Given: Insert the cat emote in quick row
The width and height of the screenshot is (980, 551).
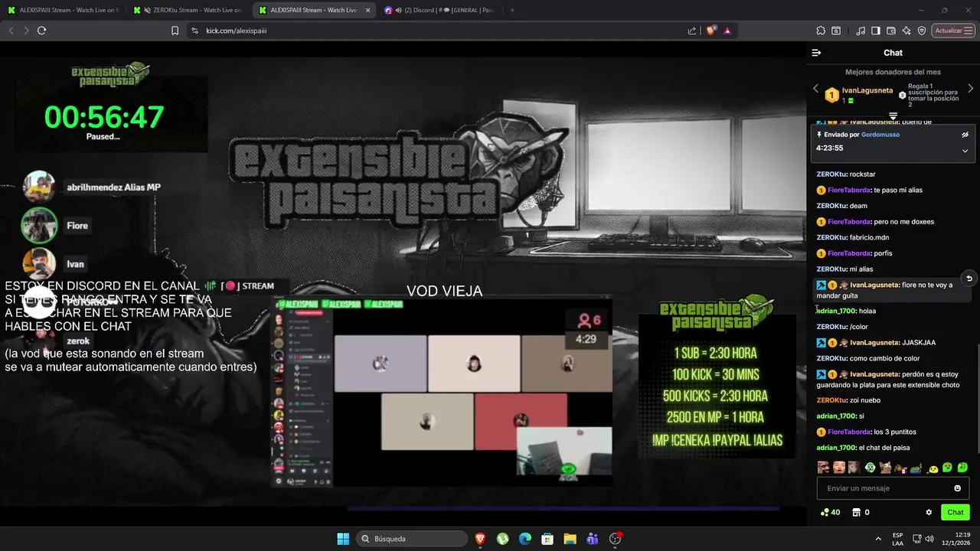Looking at the screenshot, I should [x=886, y=467].
